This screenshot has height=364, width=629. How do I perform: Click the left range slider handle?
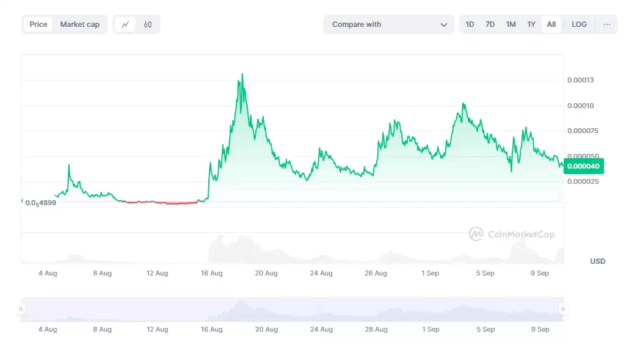click(x=21, y=309)
